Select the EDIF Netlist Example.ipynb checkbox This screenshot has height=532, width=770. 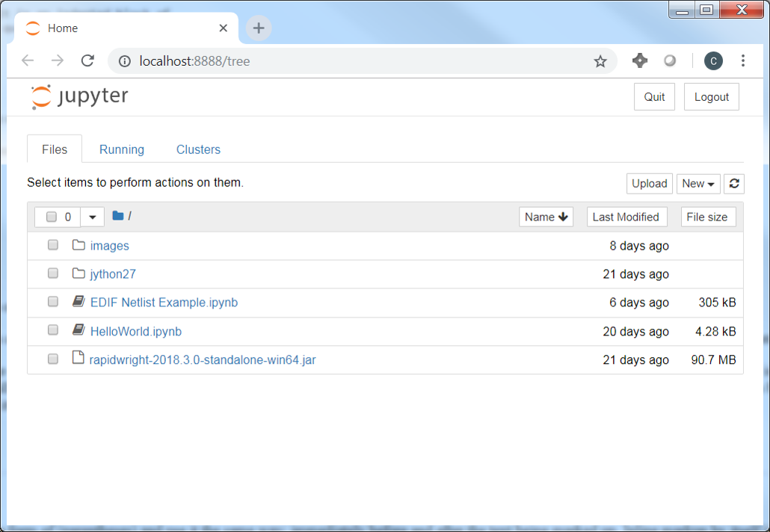(53, 301)
